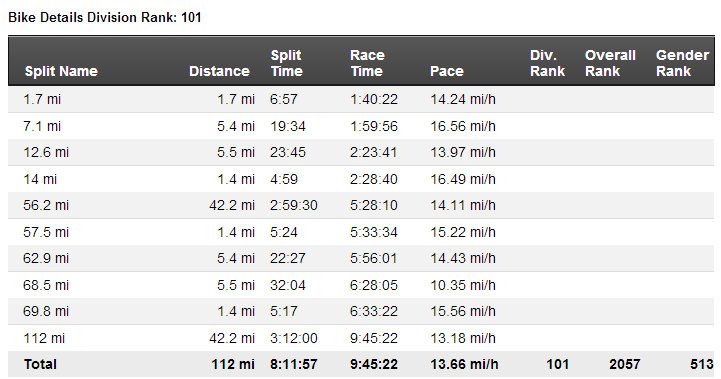721x379 pixels.
Task: Click the Div. Rank column header
Action: tap(547, 63)
